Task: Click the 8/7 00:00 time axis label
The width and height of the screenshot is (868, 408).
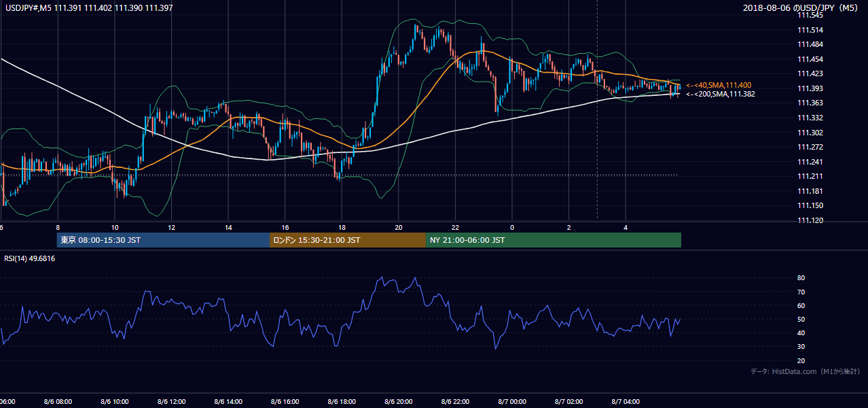Action: (x=512, y=402)
